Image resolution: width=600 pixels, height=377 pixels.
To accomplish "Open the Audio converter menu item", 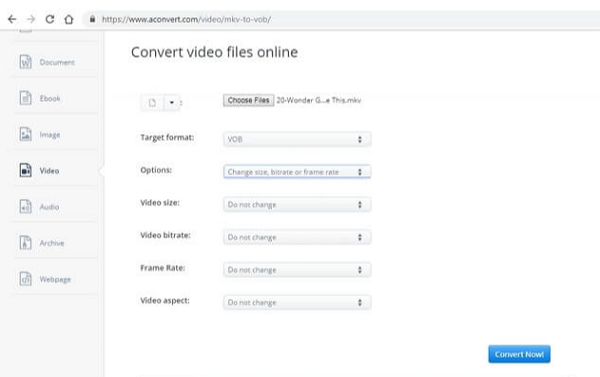I will coord(49,207).
